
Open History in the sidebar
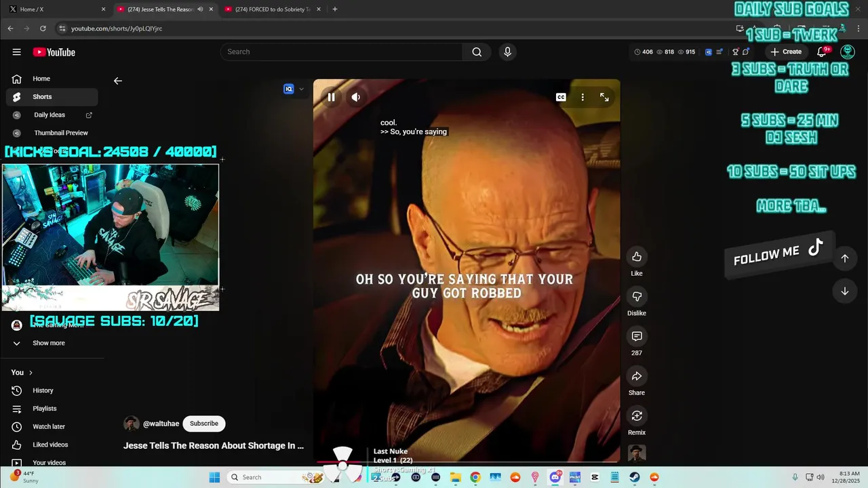coord(52,390)
